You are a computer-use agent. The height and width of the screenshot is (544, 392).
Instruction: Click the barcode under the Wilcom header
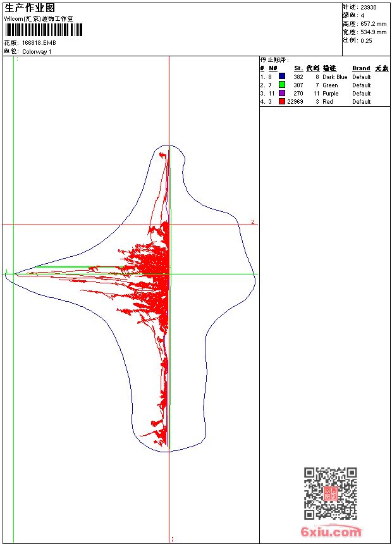44,30
